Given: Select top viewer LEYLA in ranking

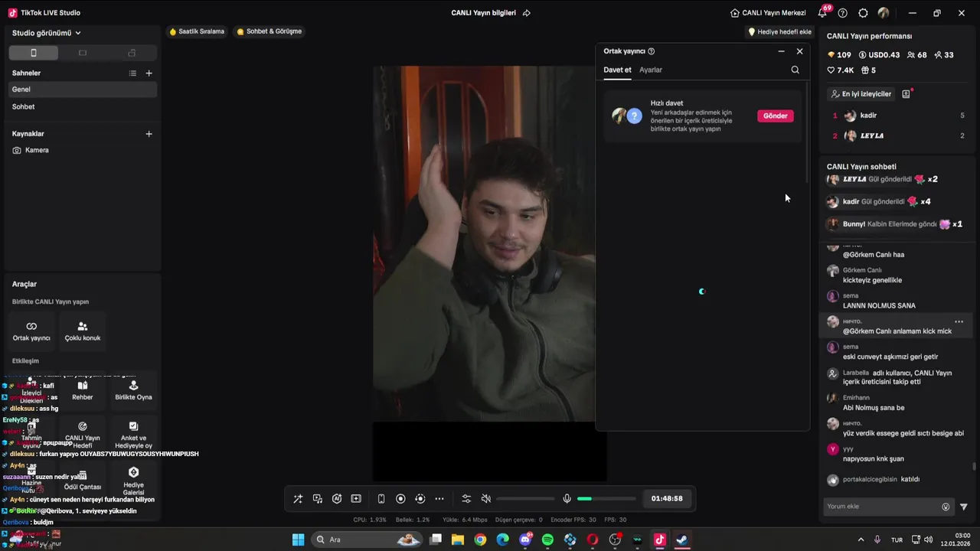Looking at the screenshot, I should click(x=898, y=136).
